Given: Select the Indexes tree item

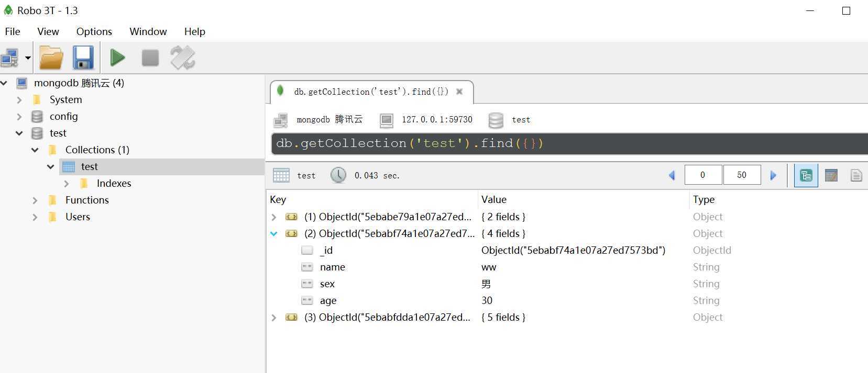Looking at the screenshot, I should point(114,183).
